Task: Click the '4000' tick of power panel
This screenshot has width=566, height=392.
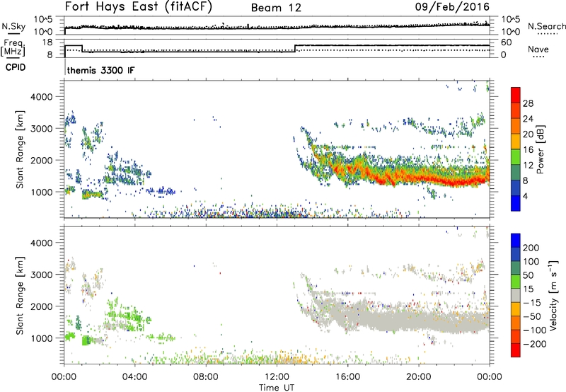Action: [x=41, y=97]
